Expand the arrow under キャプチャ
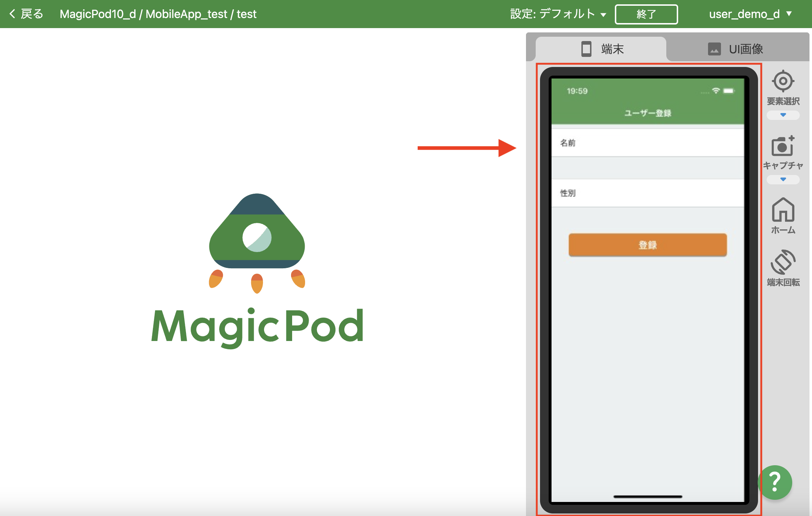 click(x=783, y=179)
